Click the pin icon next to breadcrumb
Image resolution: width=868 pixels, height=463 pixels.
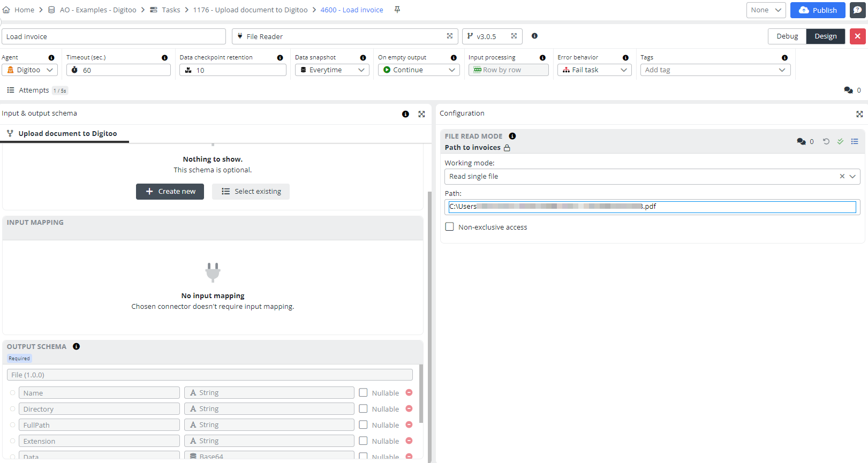tap(397, 10)
